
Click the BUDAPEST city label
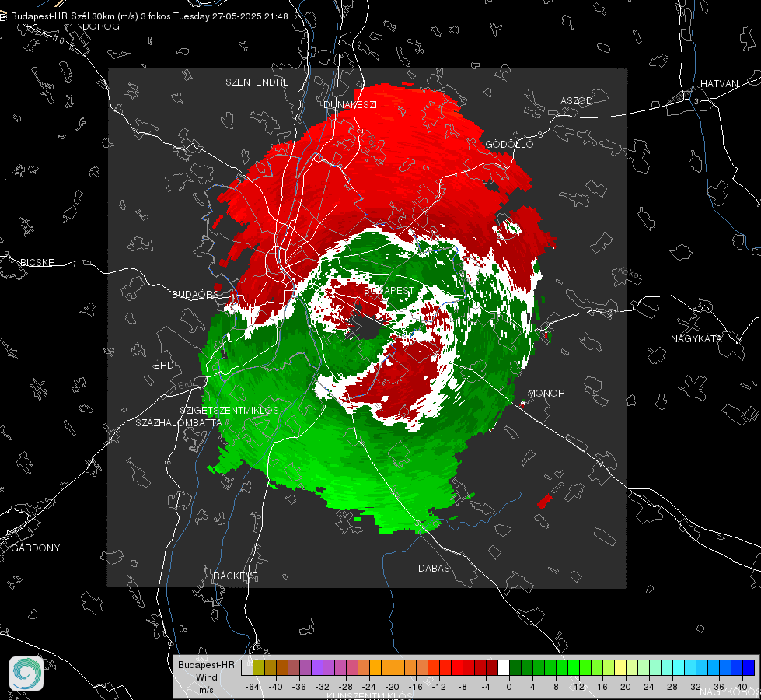389,290
